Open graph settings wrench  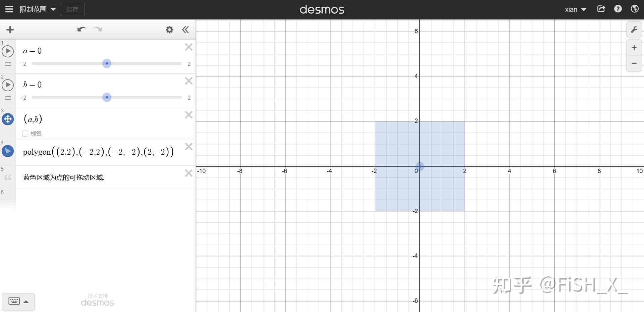coord(634,30)
